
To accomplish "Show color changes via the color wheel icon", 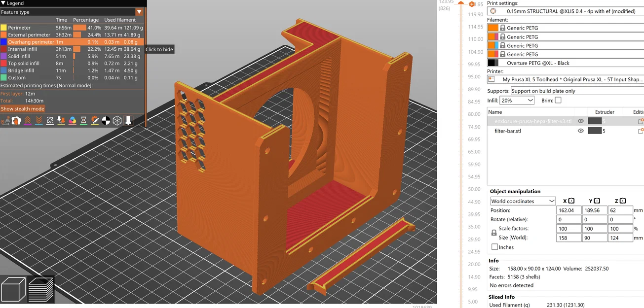I will (x=73, y=120).
